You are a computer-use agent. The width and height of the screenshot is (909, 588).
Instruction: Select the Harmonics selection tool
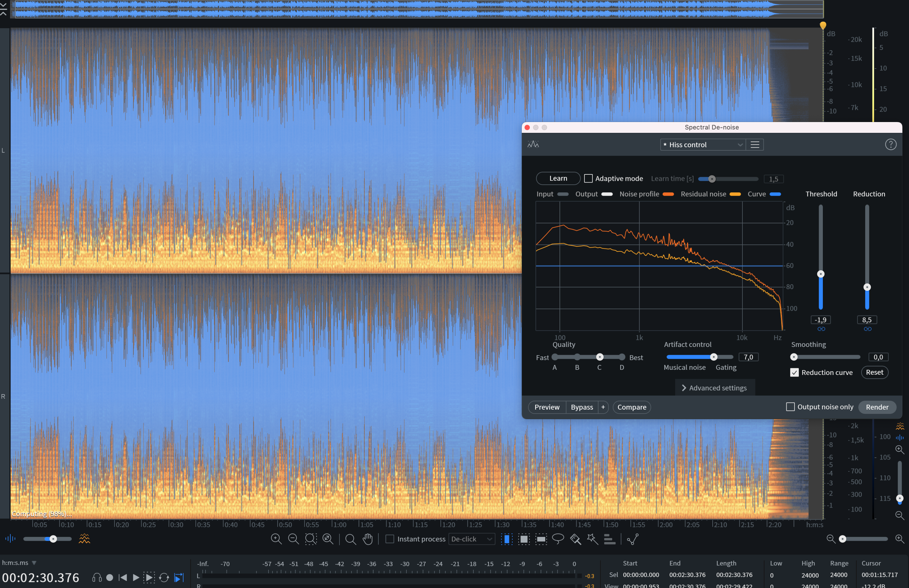(609, 539)
